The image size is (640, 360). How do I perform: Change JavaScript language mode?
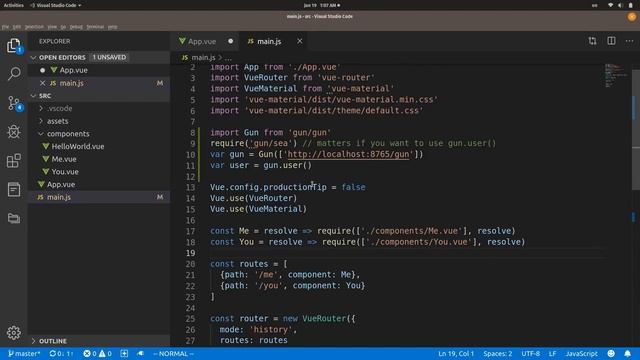581,353
